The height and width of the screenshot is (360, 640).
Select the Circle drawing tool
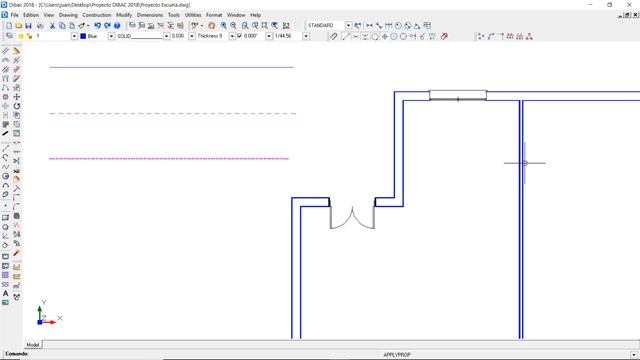tap(5, 176)
